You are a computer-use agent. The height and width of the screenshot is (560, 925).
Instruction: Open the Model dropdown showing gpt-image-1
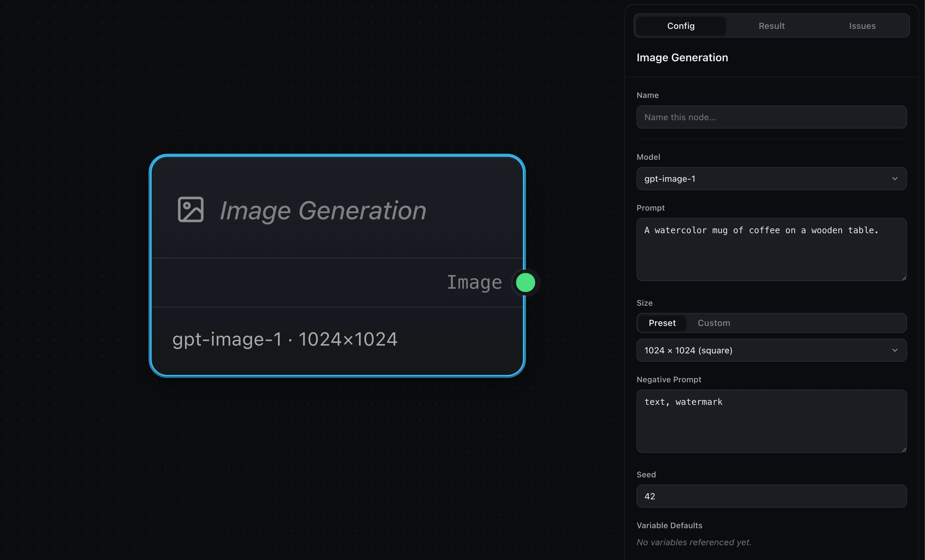(x=772, y=179)
